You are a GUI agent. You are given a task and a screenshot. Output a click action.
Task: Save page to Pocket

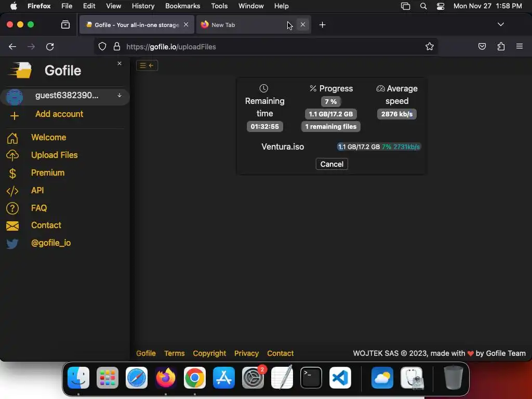482,46
